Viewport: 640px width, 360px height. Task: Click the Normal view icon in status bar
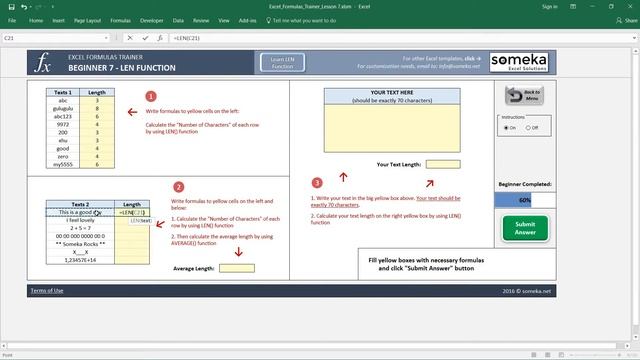533,355
